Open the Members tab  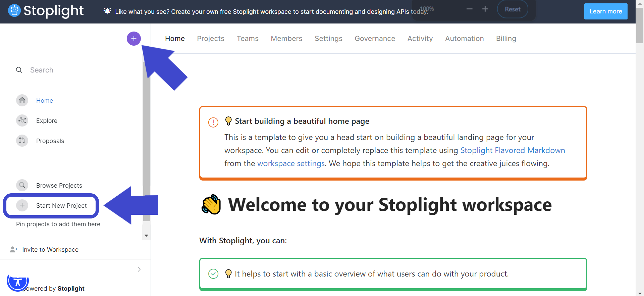pos(286,39)
